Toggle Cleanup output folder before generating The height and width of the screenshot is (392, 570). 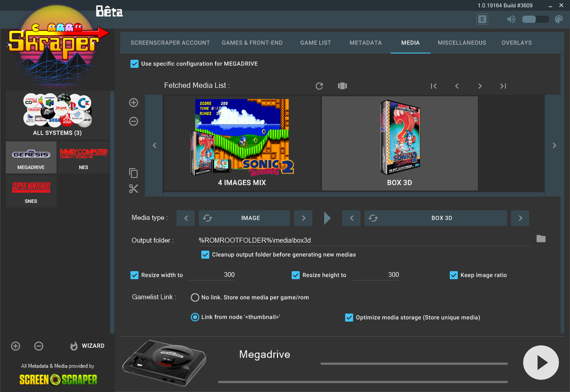(205, 255)
